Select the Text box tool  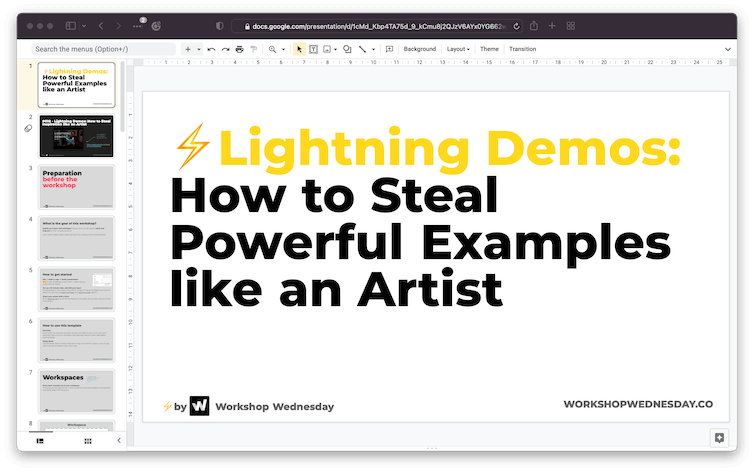click(x=314, y=49)
